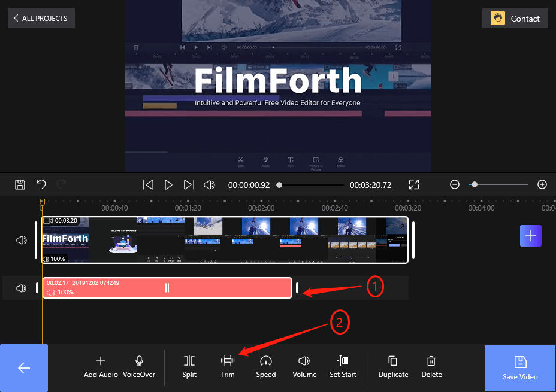Mute the video track speaker
The width and height of the screenshot is (556, 392).
click(22, 240)
